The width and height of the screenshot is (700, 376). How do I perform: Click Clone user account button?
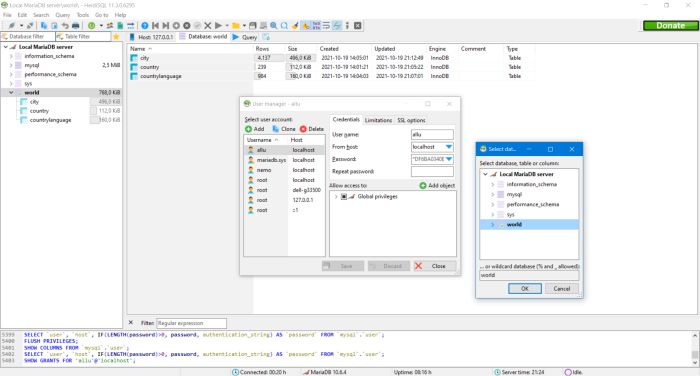tap(284, 129)
